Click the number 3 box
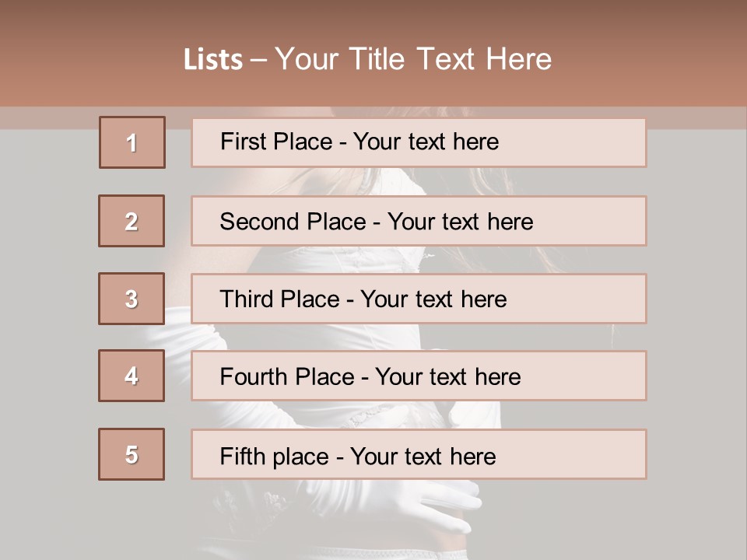Image resolution: width=747 pixels, height=560 pixels. pos(132,299)
